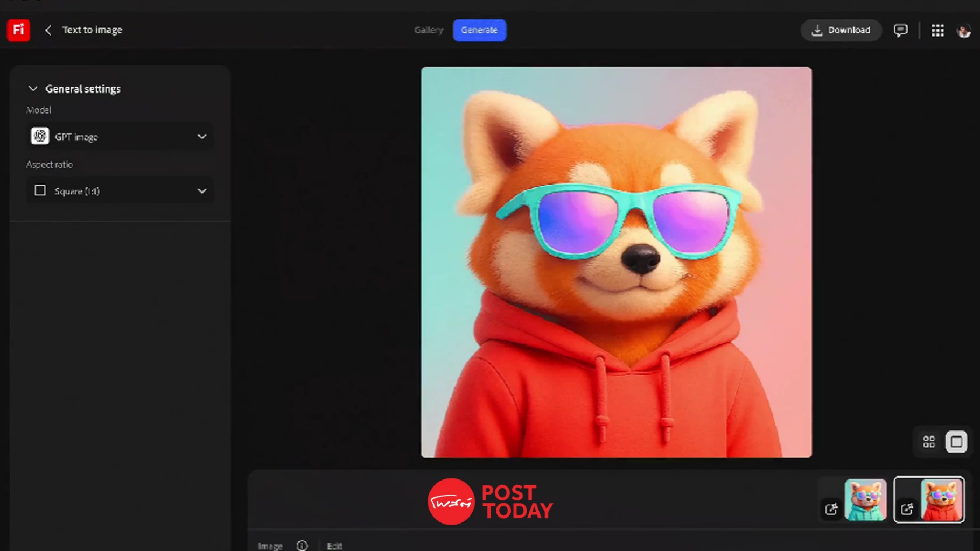Click the Download button
Viewport: 980px width, 551px height.
point(841,30)
